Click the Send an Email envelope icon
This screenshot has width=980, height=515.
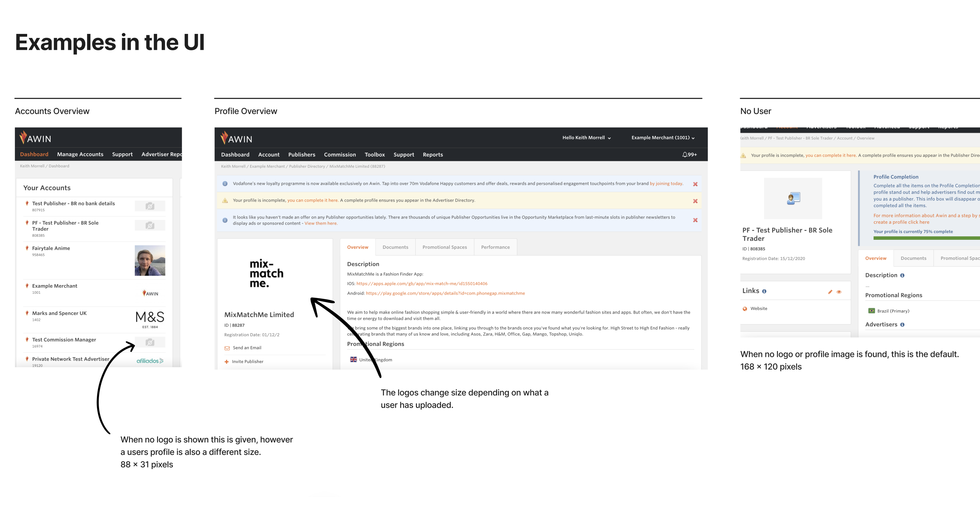227,348
